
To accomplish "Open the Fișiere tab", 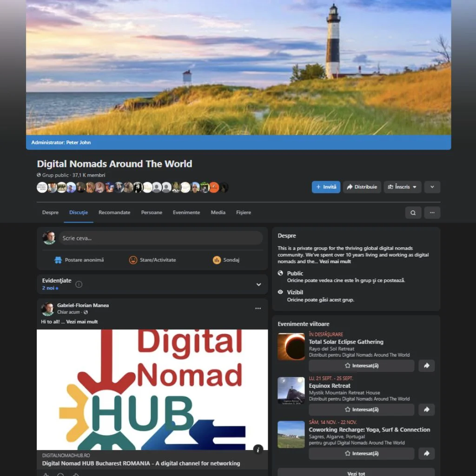I will coord(244,212).
